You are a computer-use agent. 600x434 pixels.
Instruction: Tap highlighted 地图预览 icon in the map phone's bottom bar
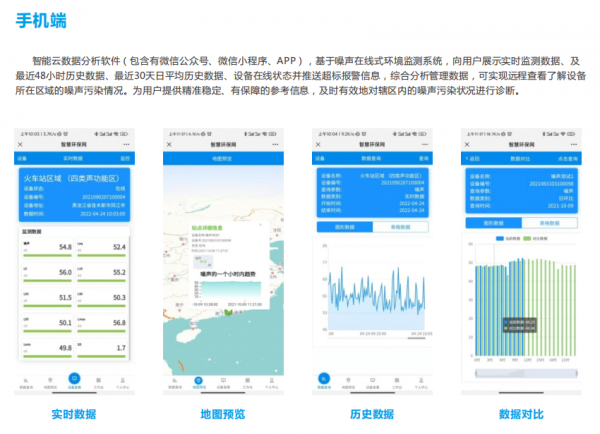[197, 379]
